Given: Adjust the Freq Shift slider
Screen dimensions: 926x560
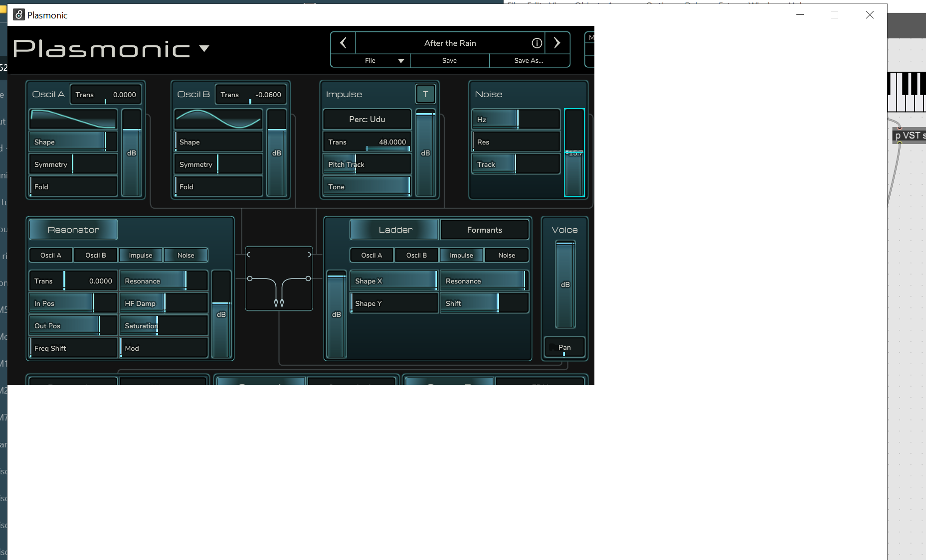Looking at the screenshot, I should (73, 348).
